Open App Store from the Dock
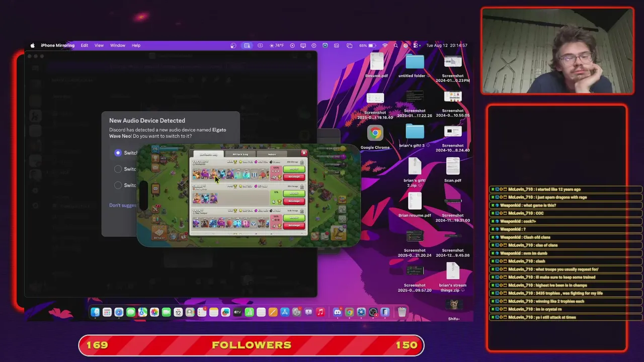The width and height of the screenshot is (644, 362). tap(285, 312)
